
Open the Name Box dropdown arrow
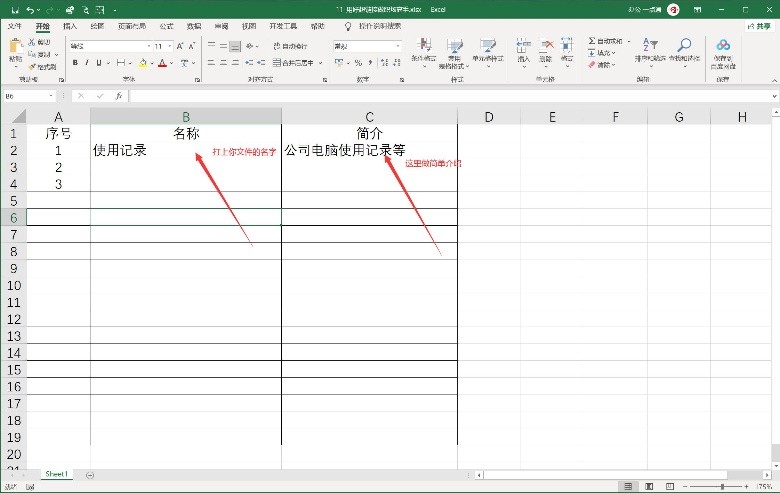click(51, 96)
